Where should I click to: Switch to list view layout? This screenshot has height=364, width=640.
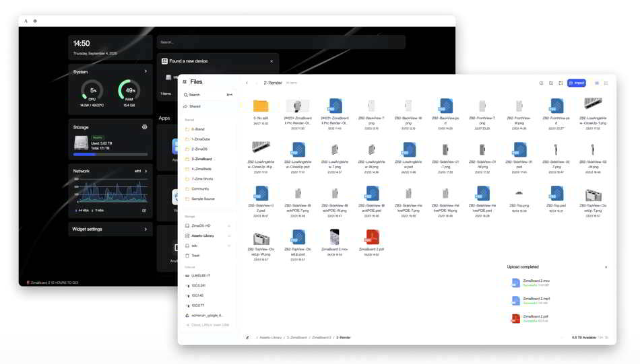point(597,83)
